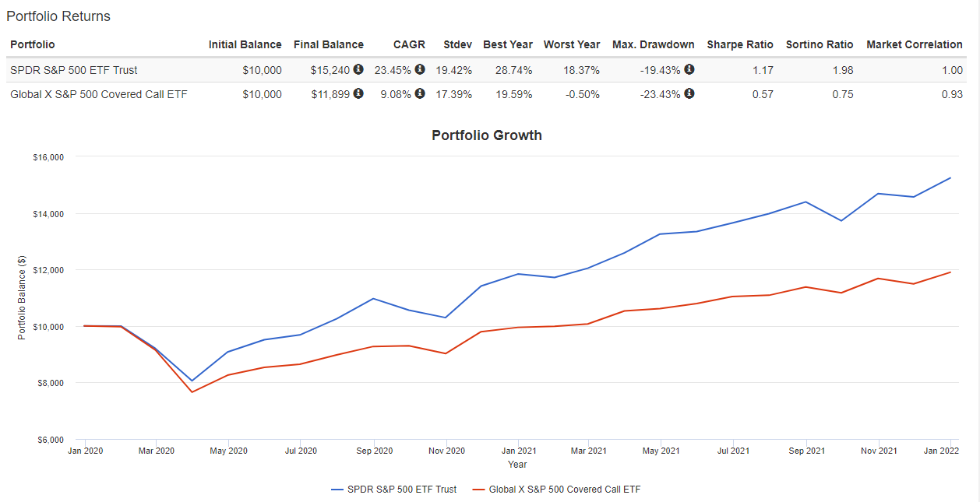Click the Jan 2020 x-axis label
Screen dimensions: 980x502
(85, 451)
